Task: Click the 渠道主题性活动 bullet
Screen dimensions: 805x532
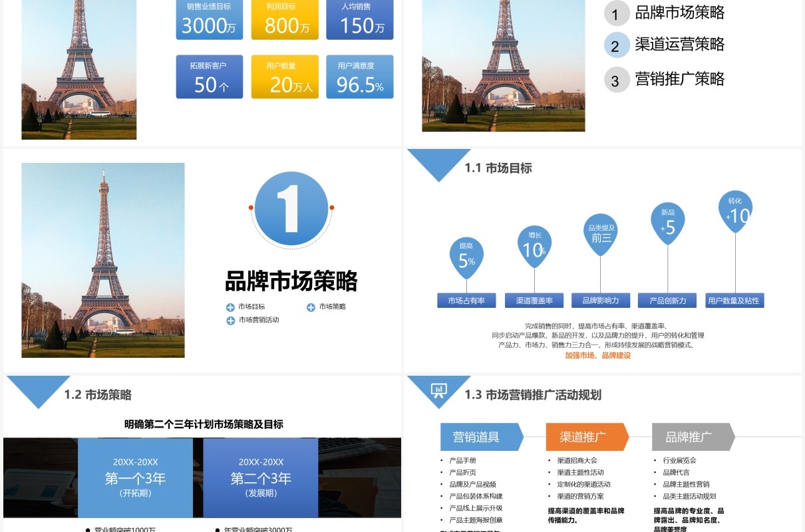Action: pos(581,472)
